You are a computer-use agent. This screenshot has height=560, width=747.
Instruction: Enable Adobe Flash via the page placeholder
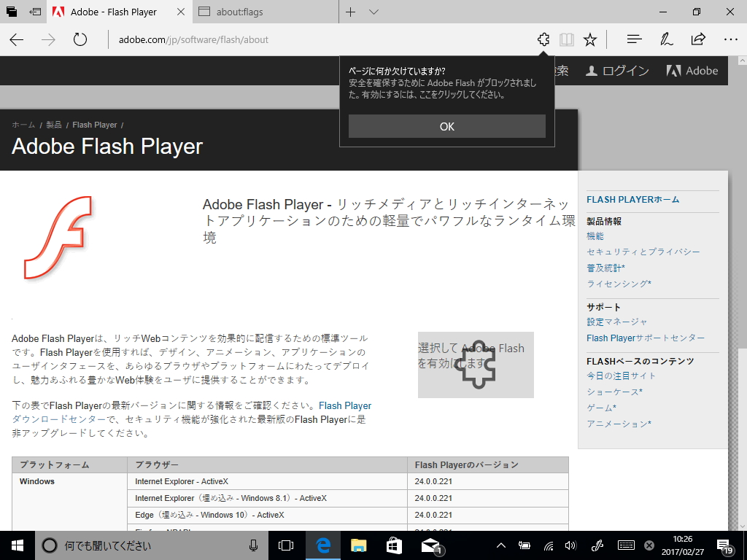tap(476, 365)
